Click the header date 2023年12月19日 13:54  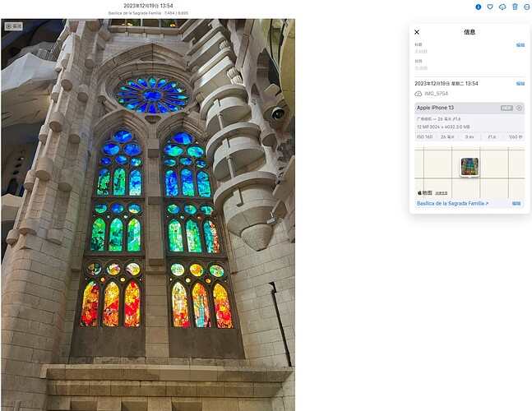pos(148,6)
